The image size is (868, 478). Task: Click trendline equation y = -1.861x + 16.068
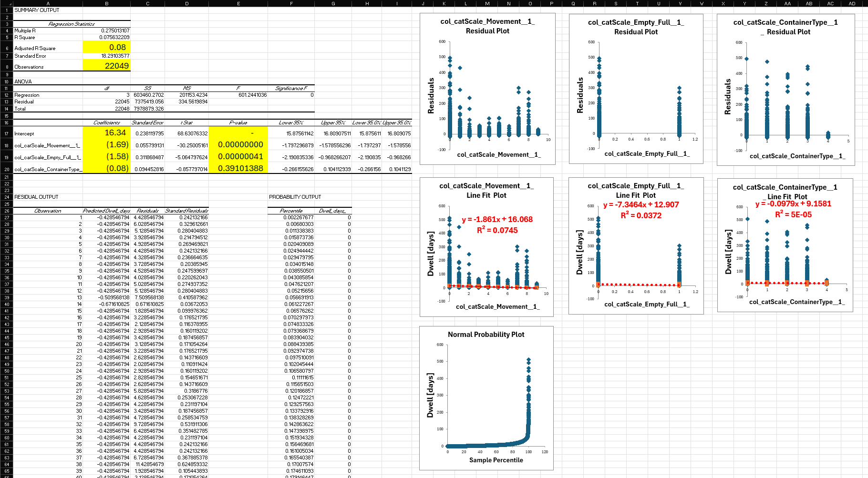point(497,219)
